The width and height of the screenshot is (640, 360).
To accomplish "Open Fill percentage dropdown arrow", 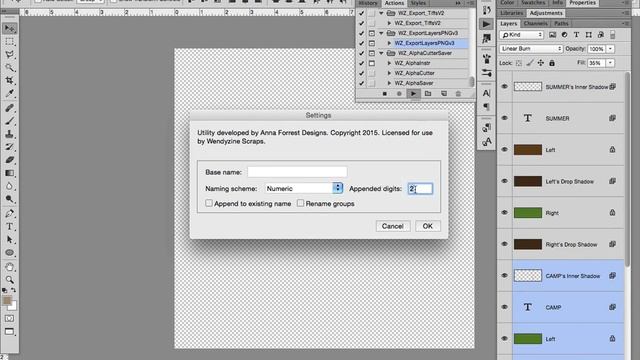I will 610,63.
